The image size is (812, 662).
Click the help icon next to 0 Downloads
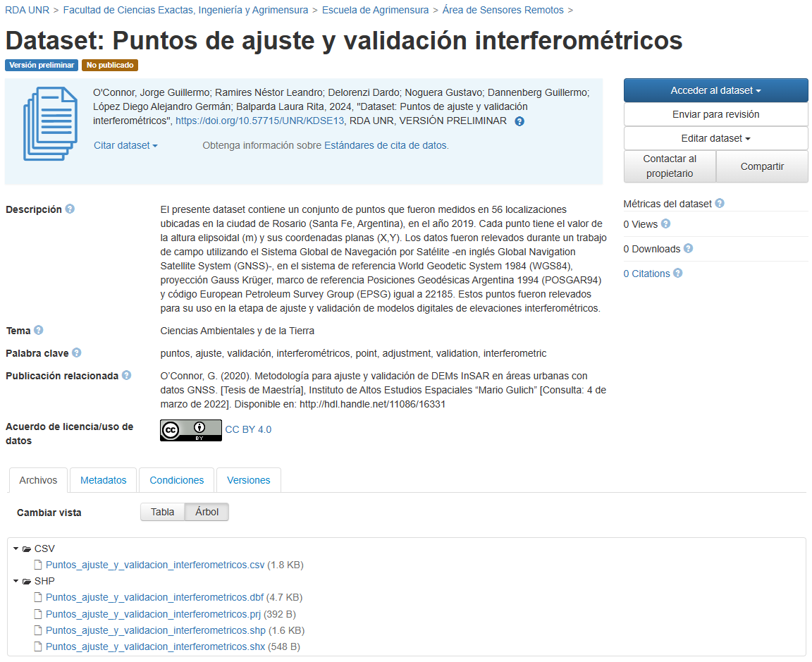tap(688, 248)
